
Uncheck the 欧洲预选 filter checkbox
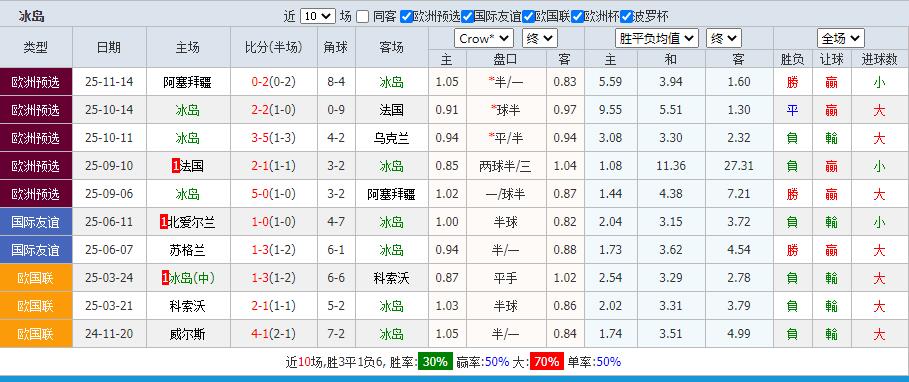click(x=406, y=16)
